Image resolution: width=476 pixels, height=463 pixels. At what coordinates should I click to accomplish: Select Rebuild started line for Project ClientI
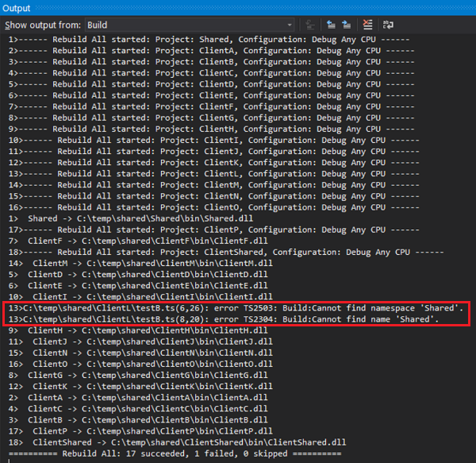click(x=213, y=141)
